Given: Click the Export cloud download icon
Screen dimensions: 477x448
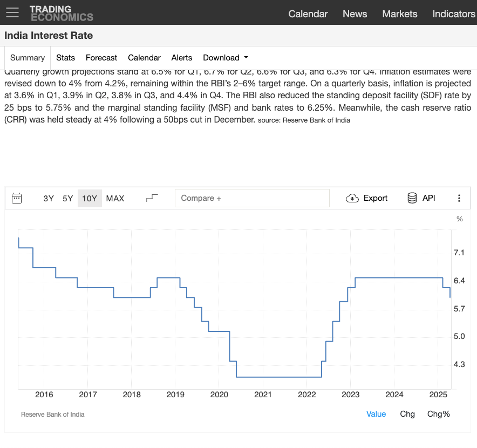Looking at the screenshot, I should 352,198.
